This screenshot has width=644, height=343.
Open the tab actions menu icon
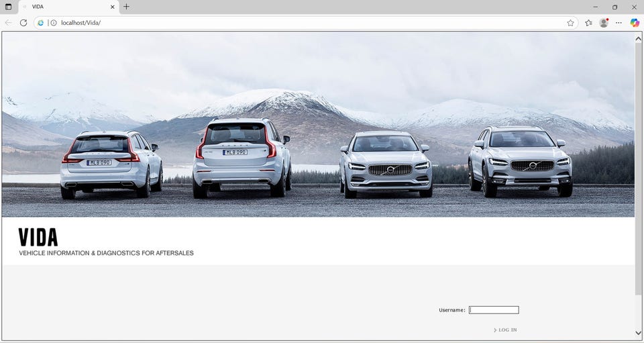click(8, 7)
